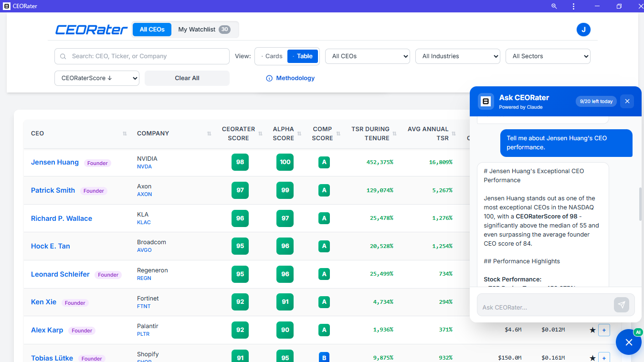Click the CEORater logo
Image resolution: width=644 pixels, height=362 pixels.
click(x=91, y=30)
